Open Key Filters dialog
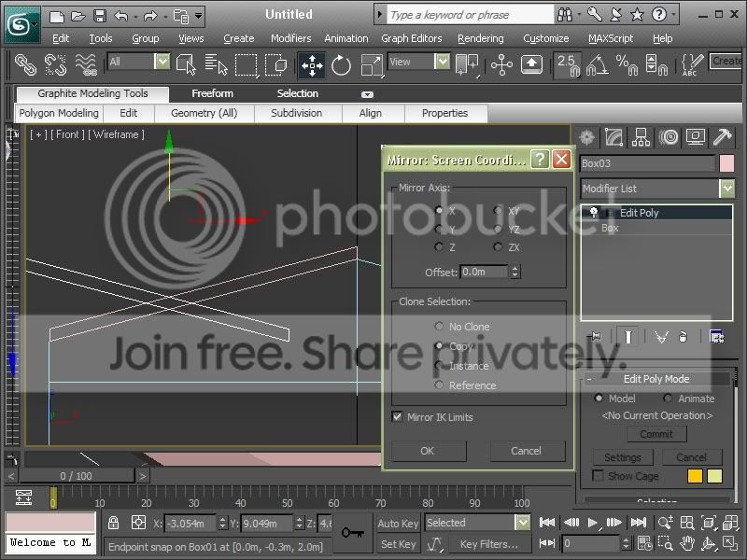Viewport: 747px width, 560px height. click(x=488, y=544)
